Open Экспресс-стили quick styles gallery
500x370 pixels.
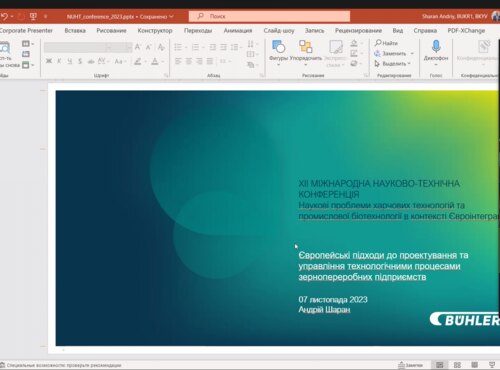(336, 54)
